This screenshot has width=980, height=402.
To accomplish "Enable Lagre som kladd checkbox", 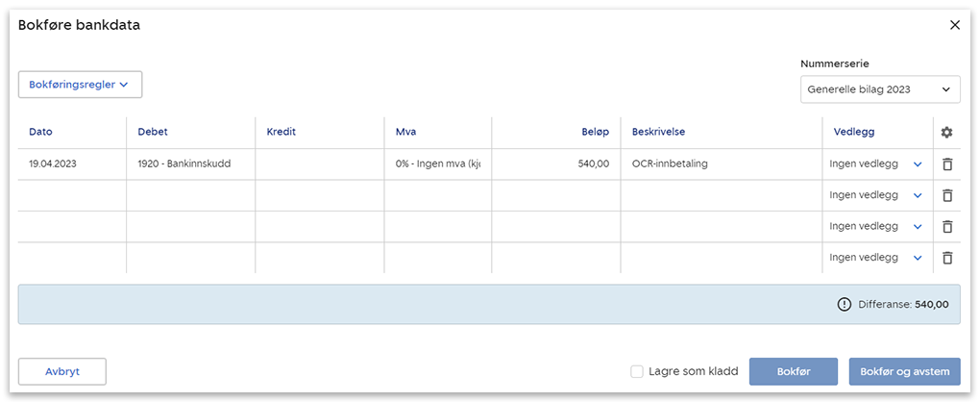I will [x=637, y=372].
